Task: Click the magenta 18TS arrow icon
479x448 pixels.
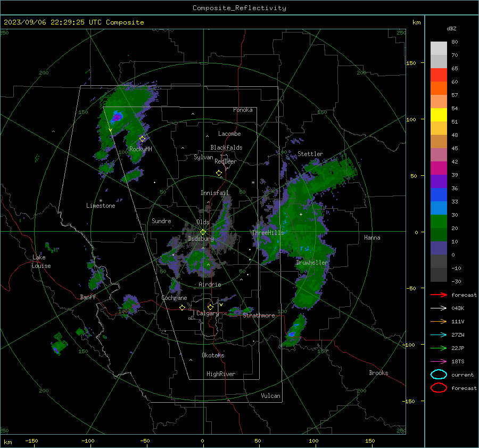Action: pyautogui.click(x=439, y=362)
